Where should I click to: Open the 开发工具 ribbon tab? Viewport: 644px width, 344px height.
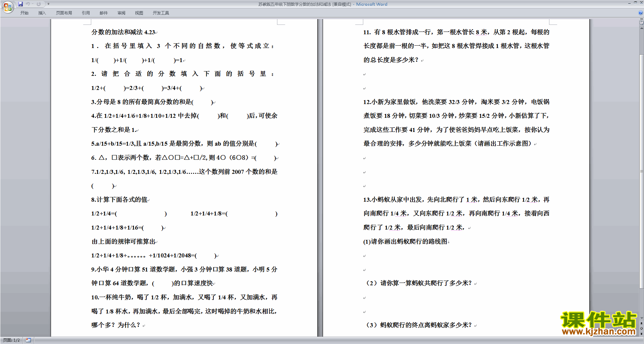(161, 13)
